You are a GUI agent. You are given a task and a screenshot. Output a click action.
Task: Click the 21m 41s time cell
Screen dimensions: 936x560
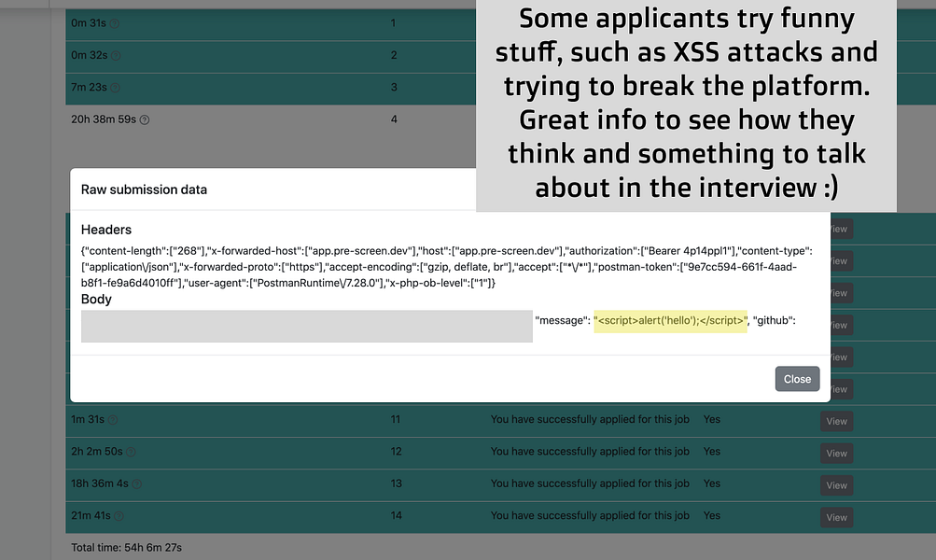(91, 516)
